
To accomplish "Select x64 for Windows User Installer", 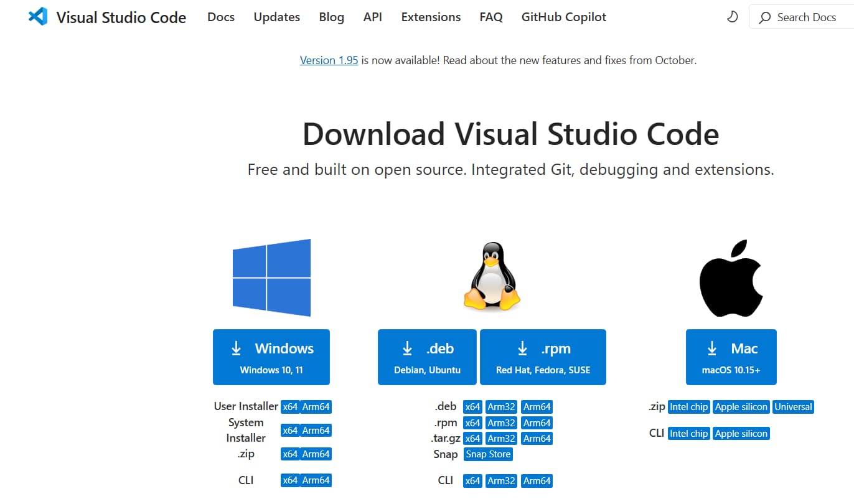I will [x=290, y=407].
